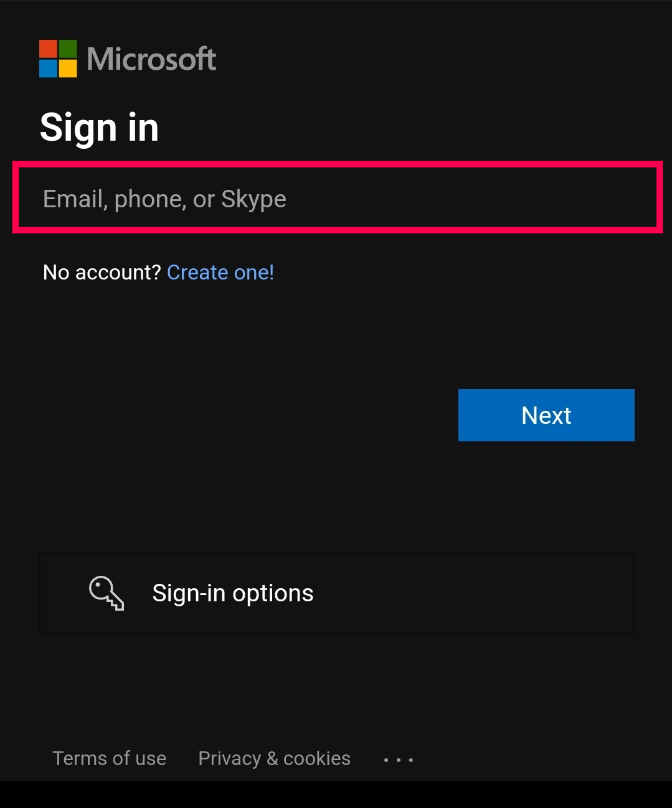The width and height of the screenshot is (672, 808).
Task: Click the black bar at the page bottom
Action: point(336,794)
